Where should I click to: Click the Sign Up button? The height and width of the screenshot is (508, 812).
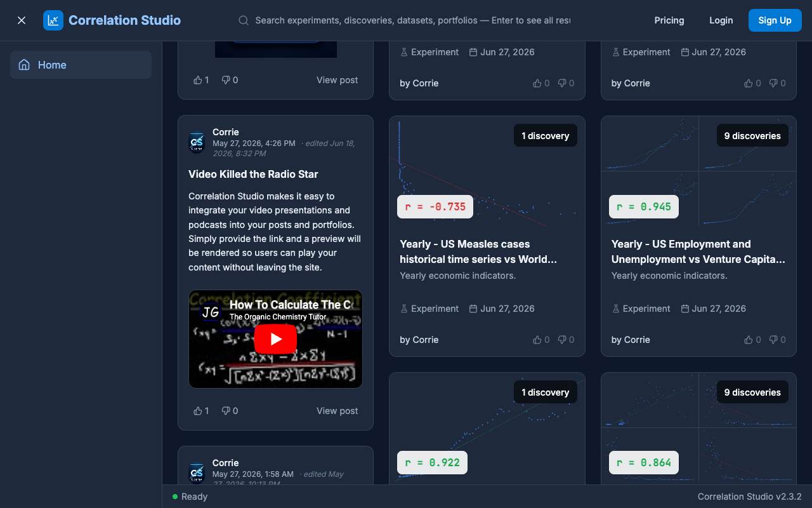[x=775, y=20]
